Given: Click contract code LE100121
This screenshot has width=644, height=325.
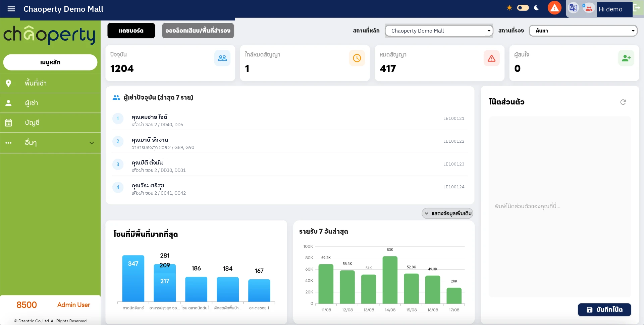Looking at the screenshot, I should (454, 119).
